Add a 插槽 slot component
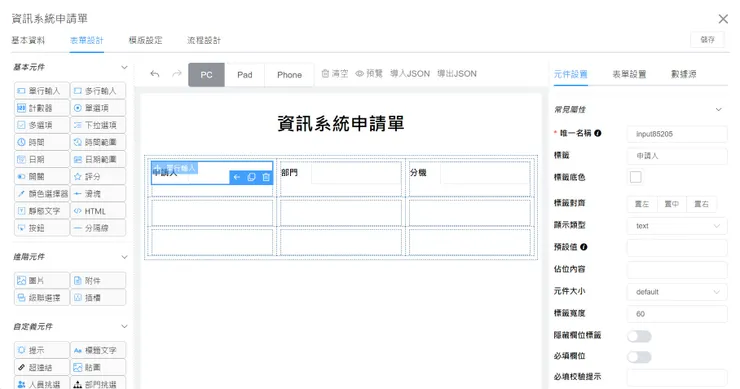Viewport: 740px width, 389px height. pos(98,298)
